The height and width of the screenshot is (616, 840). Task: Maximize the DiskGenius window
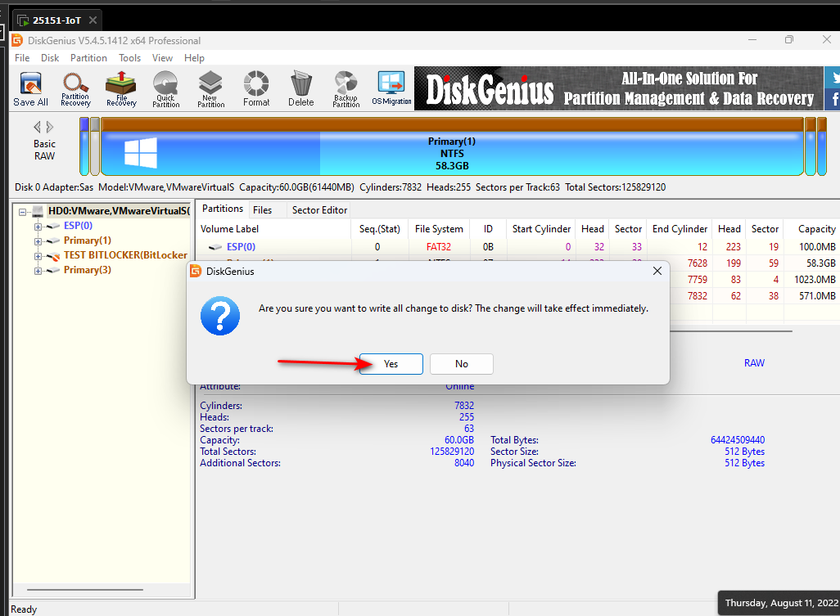click(788, 40)
